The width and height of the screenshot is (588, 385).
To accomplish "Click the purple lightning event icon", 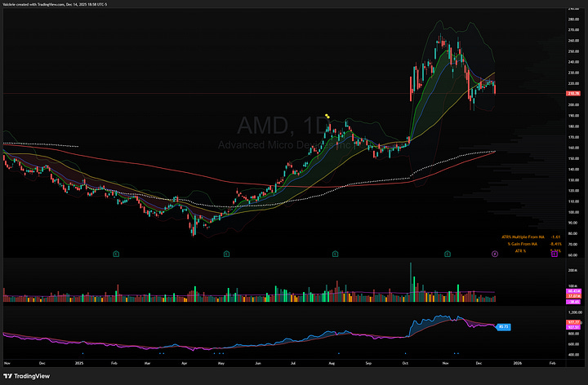I will coord(495,254).
